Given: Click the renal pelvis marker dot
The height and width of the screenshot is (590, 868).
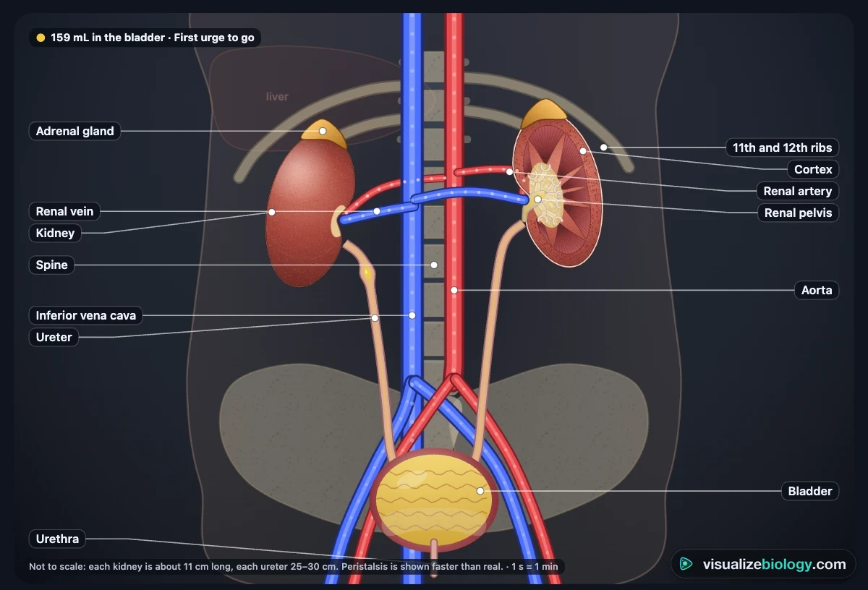Looking at the screenshot, I should [x=538, y=199].
